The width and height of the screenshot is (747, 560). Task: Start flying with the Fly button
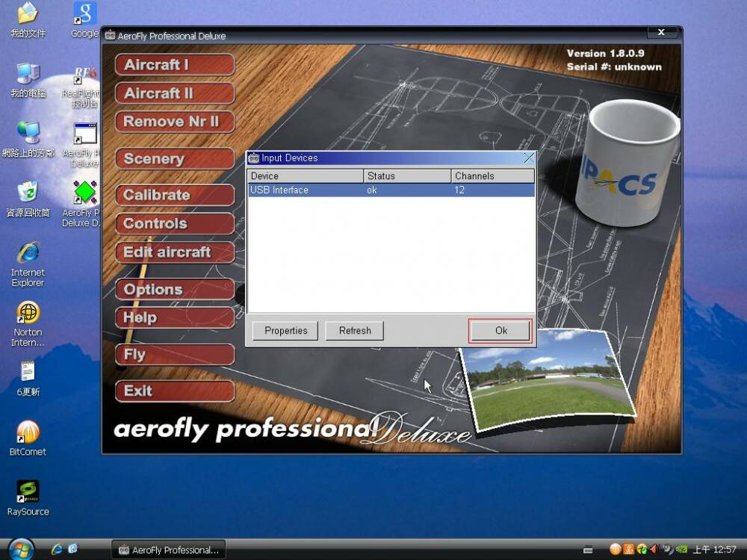click(175, 355)
